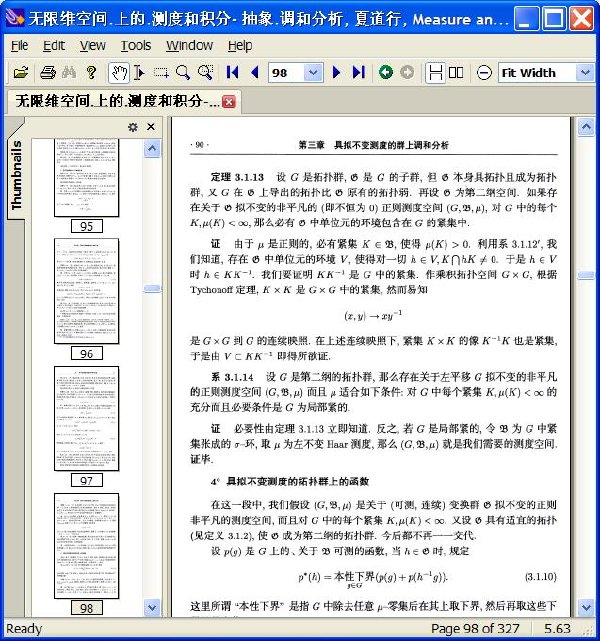Click the 'Ready' status bar text
The width and height of the screenshot is (600, 641).
click(24, 628)
